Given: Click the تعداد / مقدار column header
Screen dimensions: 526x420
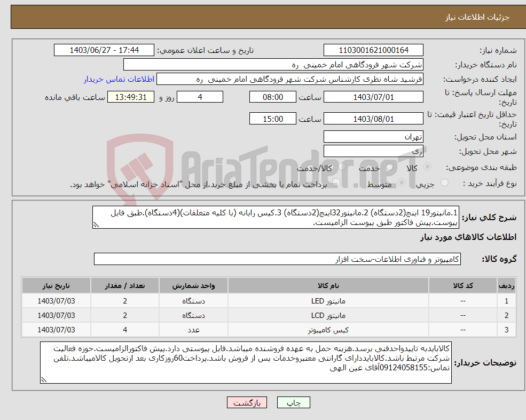Looking at the screenshot, I should click(125, 286).
